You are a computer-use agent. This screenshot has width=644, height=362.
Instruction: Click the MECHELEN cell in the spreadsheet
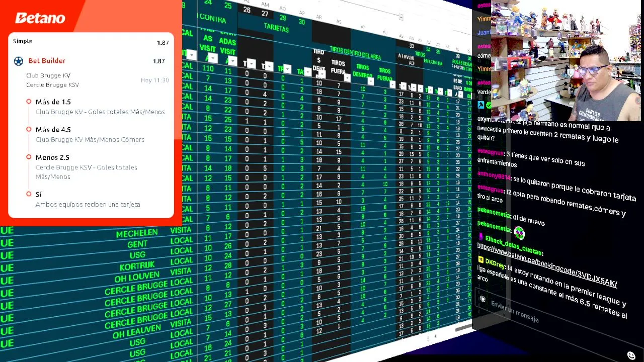click(x=137, y=234)
